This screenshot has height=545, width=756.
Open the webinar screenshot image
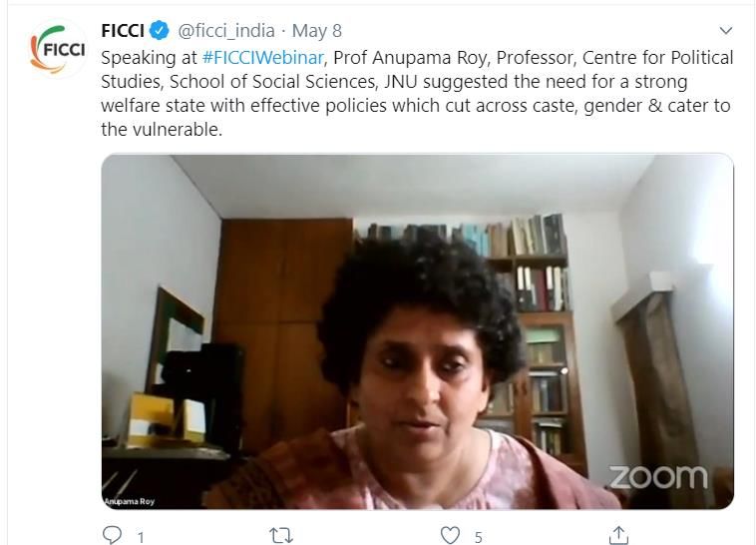(x=418, y=331)
